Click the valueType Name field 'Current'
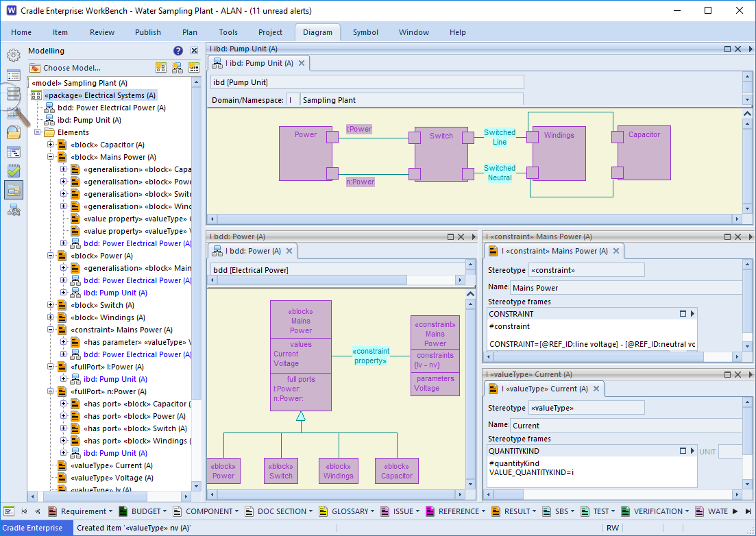This screenshot has width=756, height=536. pos(626,426)
